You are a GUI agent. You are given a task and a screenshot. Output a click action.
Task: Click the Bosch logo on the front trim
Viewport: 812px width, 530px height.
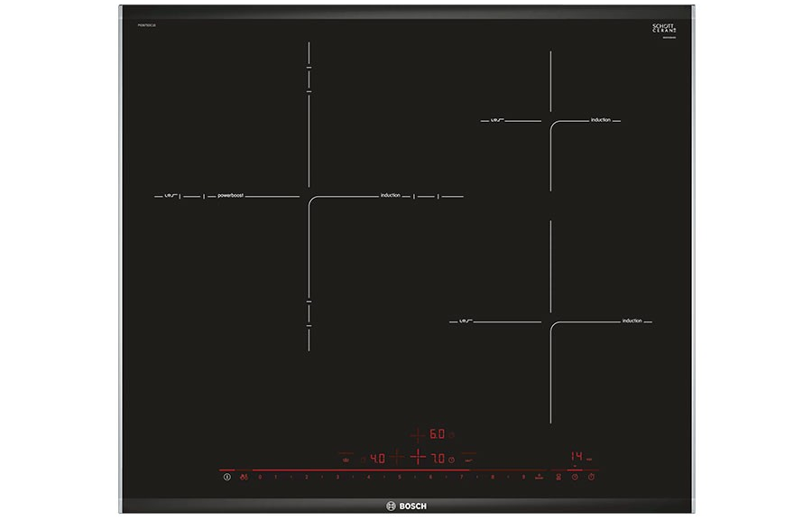407,507
